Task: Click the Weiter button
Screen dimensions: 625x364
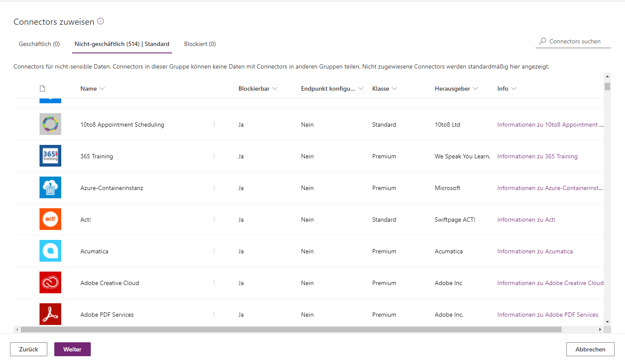Action: (x=72, y=349)
